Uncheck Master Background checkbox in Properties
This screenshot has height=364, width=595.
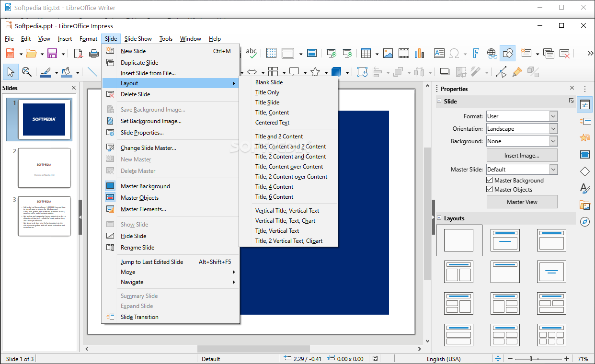click(x=490, y=180)
